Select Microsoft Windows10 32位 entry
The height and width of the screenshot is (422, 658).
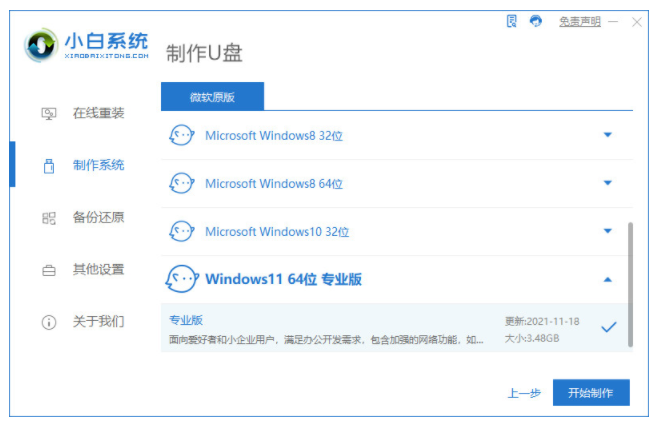click(x=277, y=232)
